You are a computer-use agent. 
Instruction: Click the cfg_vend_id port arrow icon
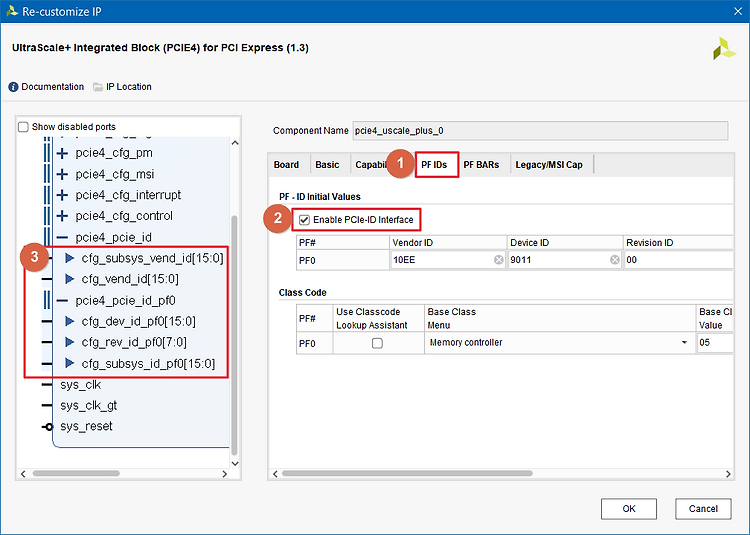point(70,279)
